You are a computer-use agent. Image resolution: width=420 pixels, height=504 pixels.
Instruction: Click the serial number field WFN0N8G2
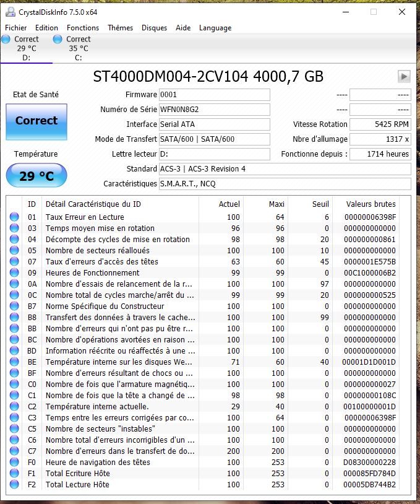pyautogui.click(x=215, y=110)
